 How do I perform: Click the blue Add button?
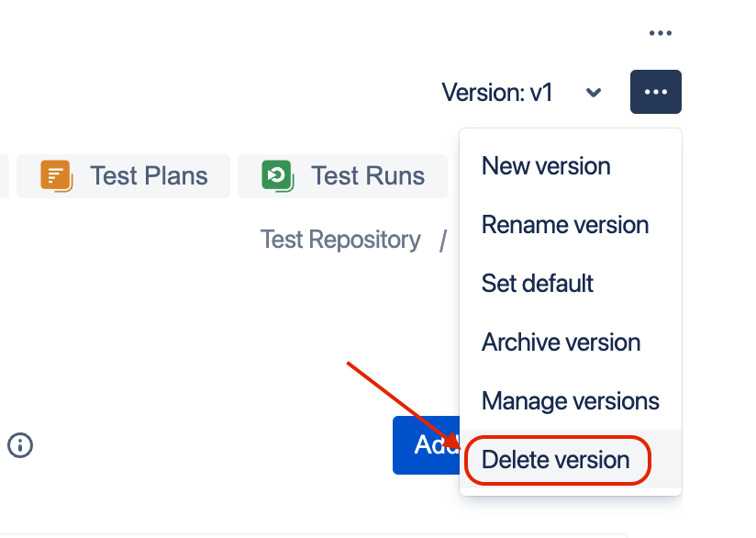point(427,445)
